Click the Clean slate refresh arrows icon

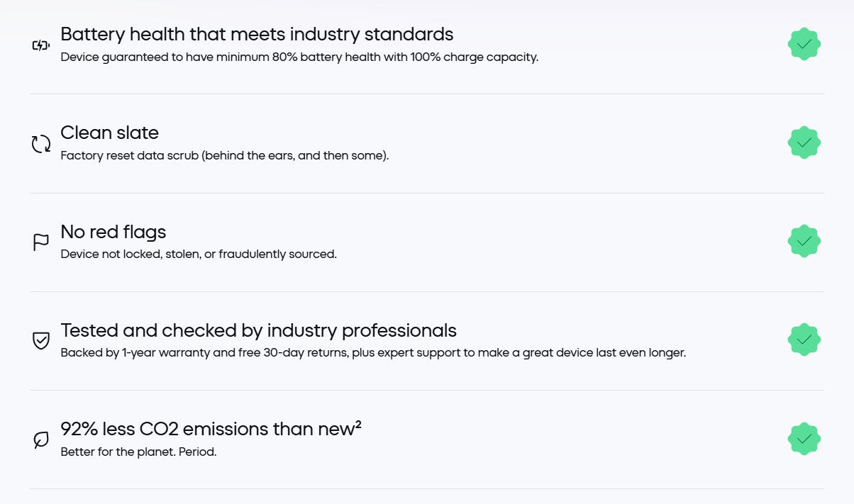tap(41, 144)
